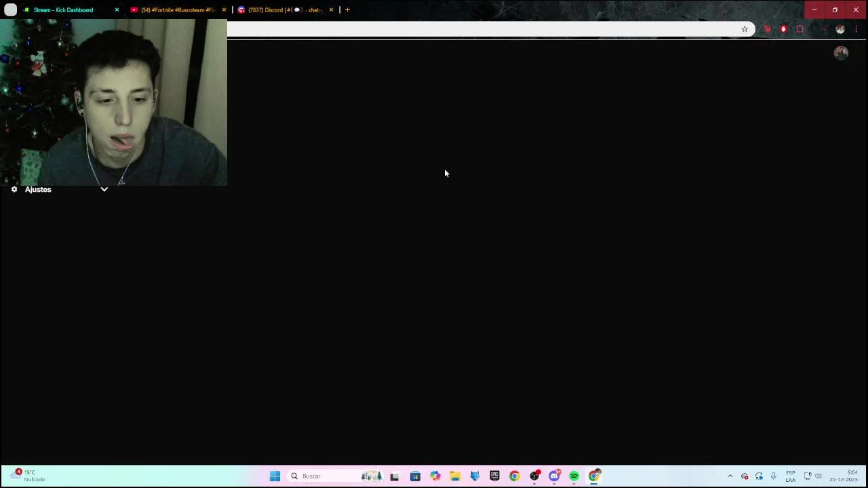Image resolution: width=868 pixels, height=488 pixels.
Task: Close the Discord tab
Action: tap(331, 10)
